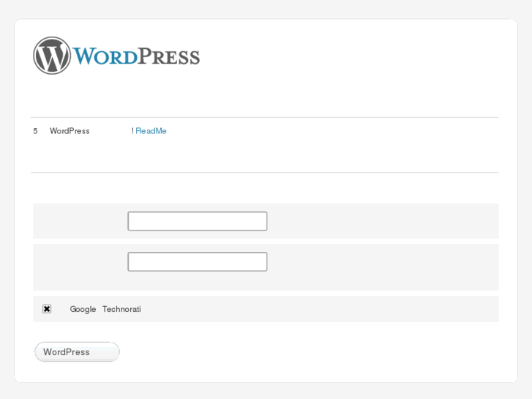Open the ReadMe link

pos(151,131)
